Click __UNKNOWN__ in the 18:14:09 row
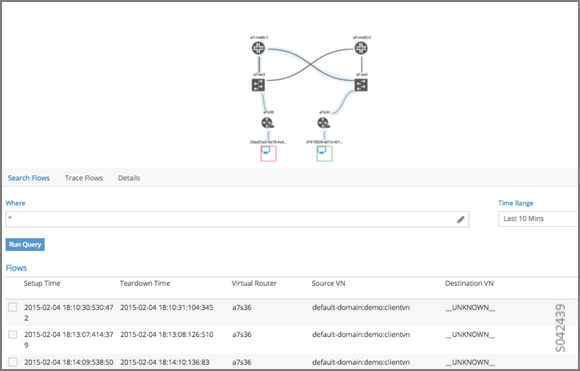The width and height of the screenshot is (580, 371). [x=470, y=362]
